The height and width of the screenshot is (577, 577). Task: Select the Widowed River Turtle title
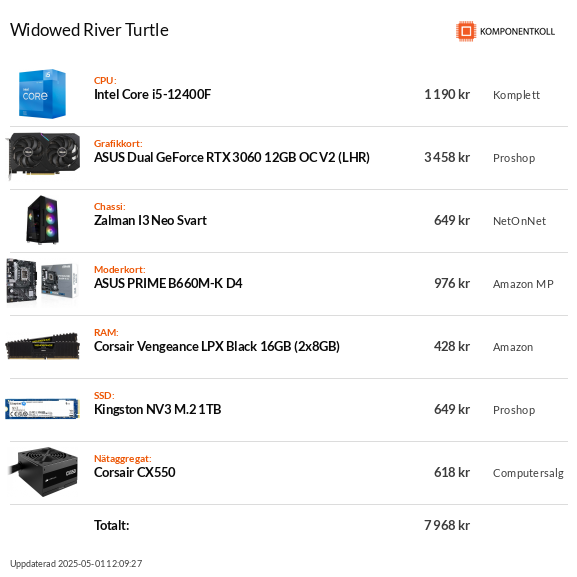89,30
